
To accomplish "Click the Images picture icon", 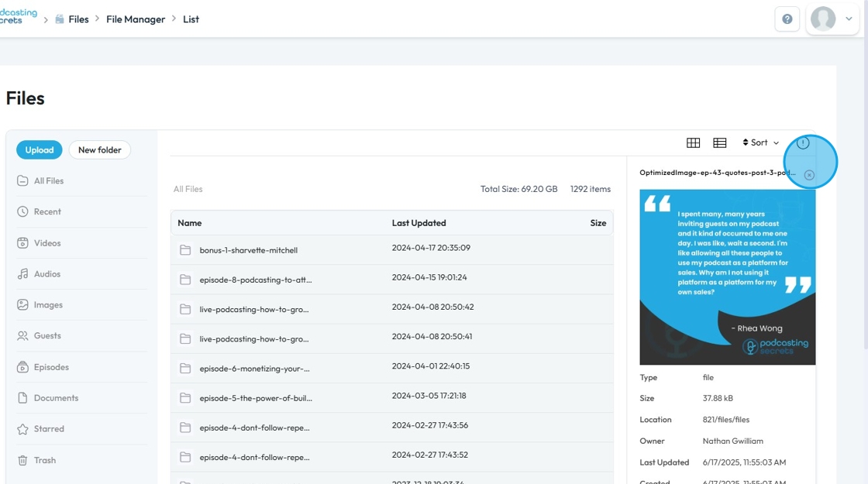I will [x=22, y=305].
